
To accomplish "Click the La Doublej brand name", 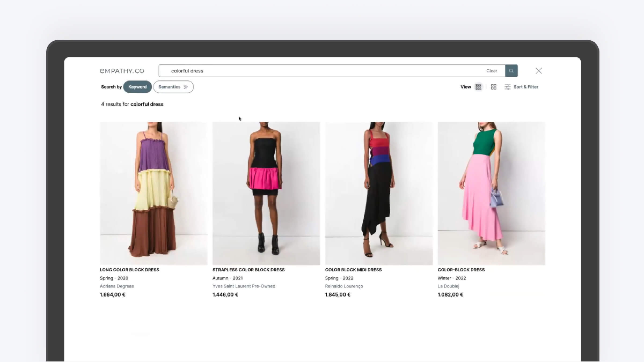I will pyautogui.click(x=448, y=286).
